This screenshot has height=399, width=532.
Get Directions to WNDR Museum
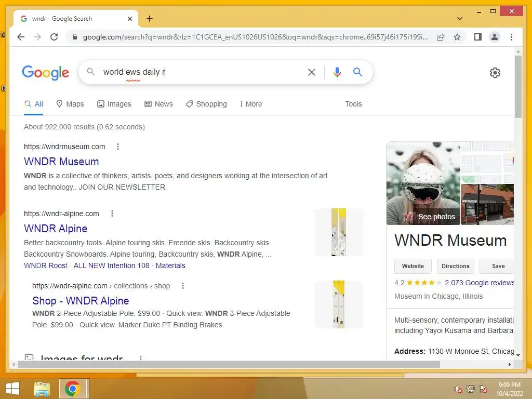tap(455, 266)
